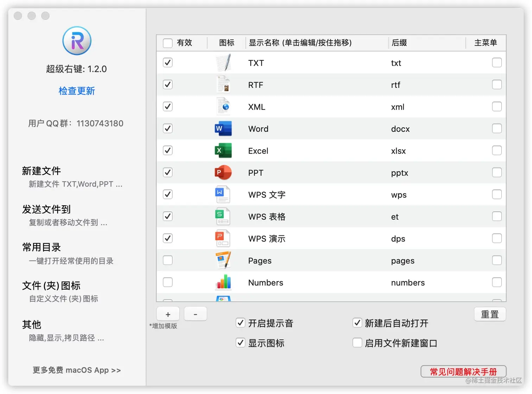
Task: Enable the 启用文件新建窗口 checkbox
Action: (x=357, y=343)
